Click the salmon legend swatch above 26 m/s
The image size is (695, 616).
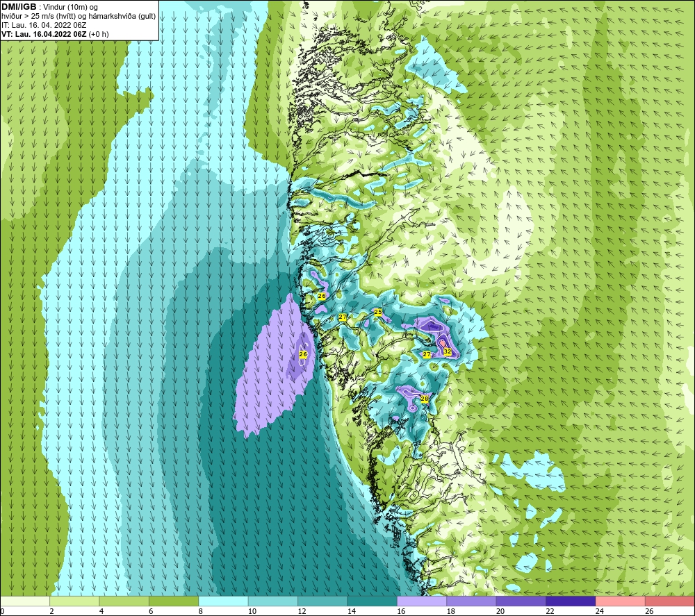(670, 601)
